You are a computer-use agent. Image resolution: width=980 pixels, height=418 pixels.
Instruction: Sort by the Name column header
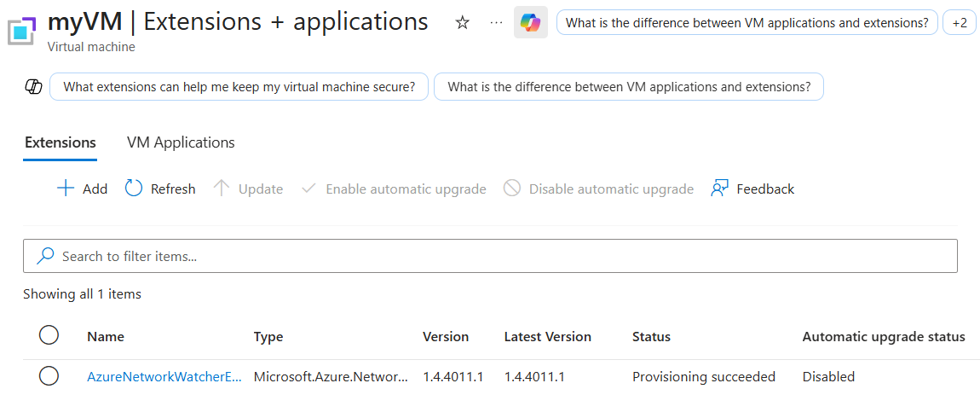point(106,337)
